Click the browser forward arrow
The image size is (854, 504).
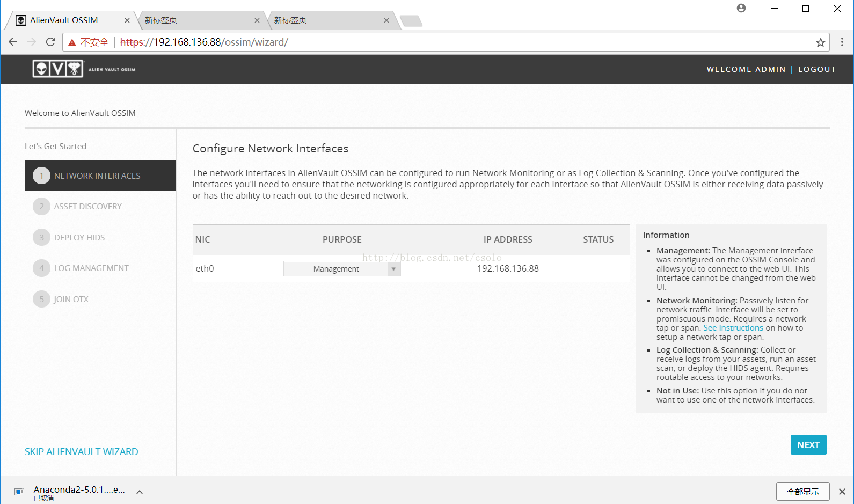32,42
